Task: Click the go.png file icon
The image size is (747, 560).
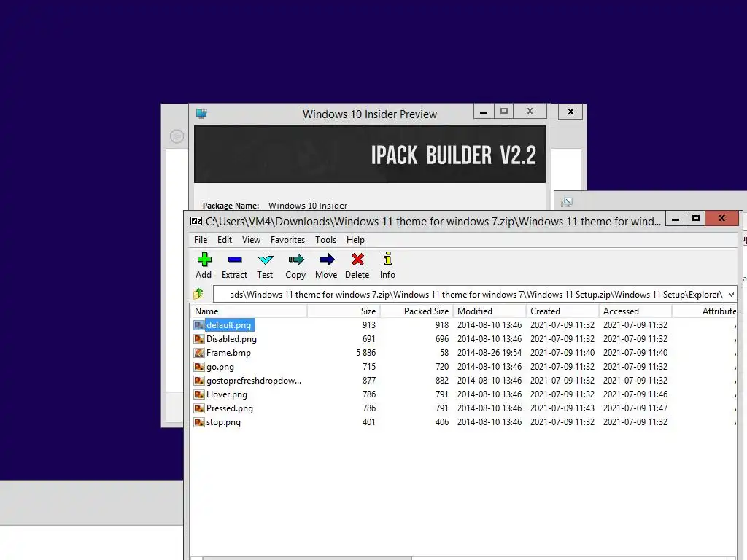Action: (x=199, y=367)
